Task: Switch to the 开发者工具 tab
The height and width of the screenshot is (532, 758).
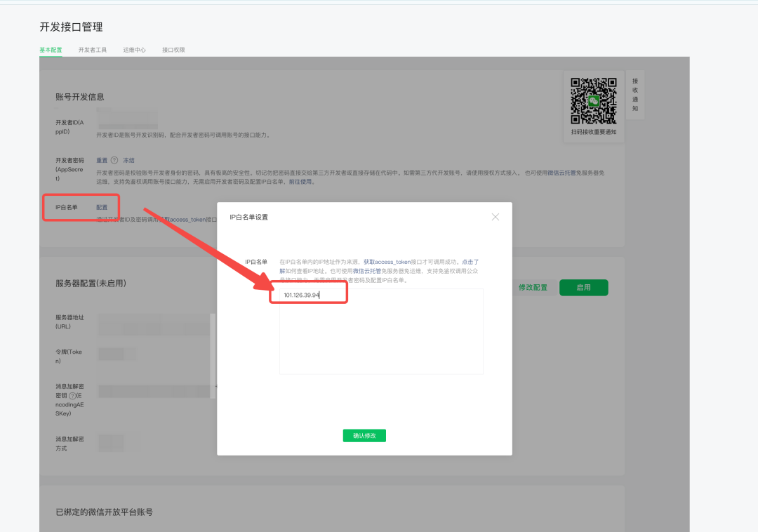Action: [93, 51]
